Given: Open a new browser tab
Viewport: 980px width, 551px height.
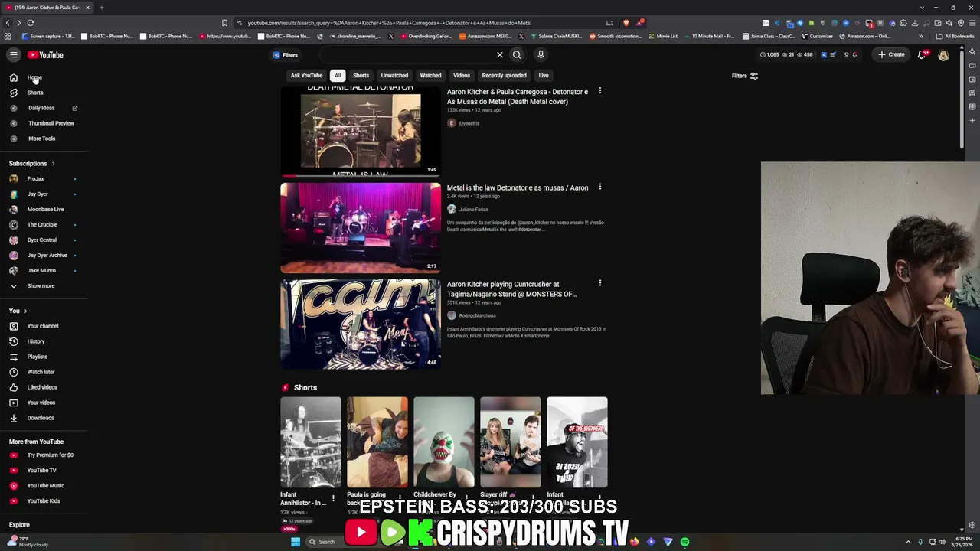Looking at the screenshot, I should (x=101, y=8).
